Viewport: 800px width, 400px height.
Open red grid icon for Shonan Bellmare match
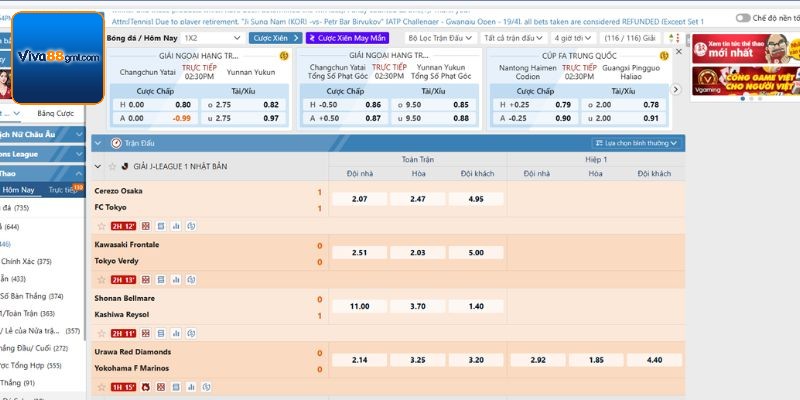point(146,333)
